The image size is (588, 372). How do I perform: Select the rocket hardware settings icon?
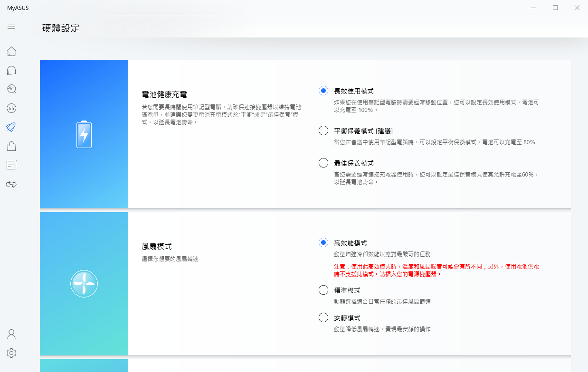[11, 127]
